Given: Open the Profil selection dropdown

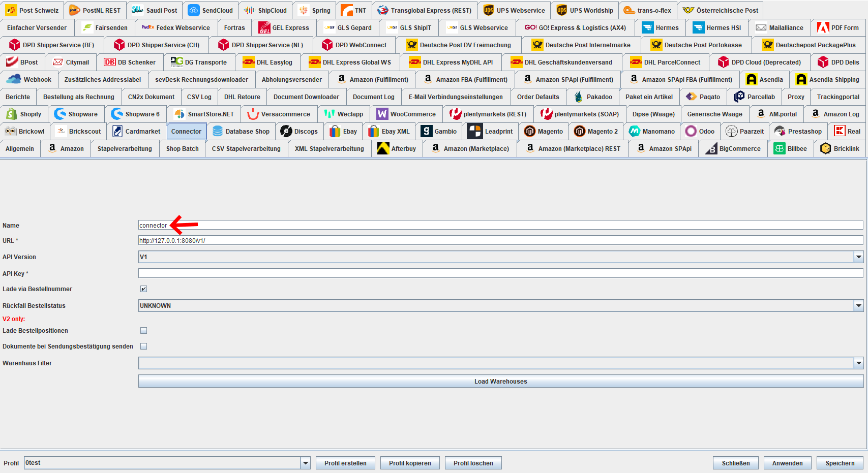Looking at the screenshot, I should (305, 463).
